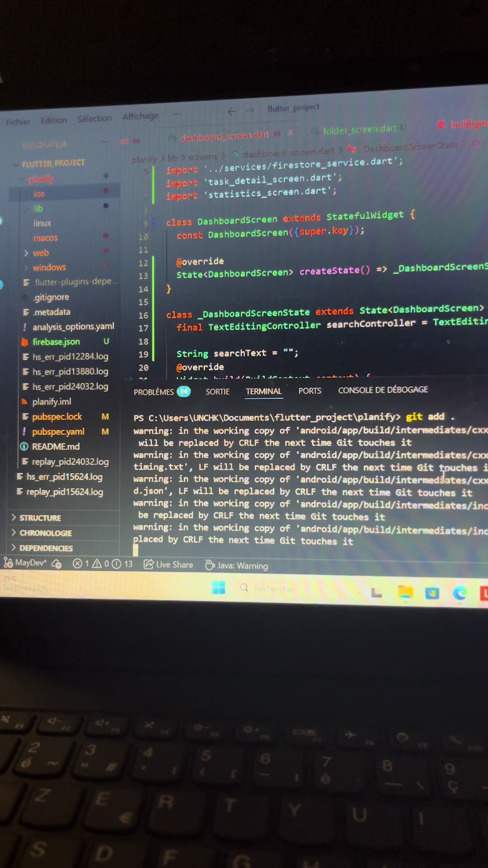Open the Windows Start menu icon
The width and height of the screenshot is (488, 868).
(219, 587)
